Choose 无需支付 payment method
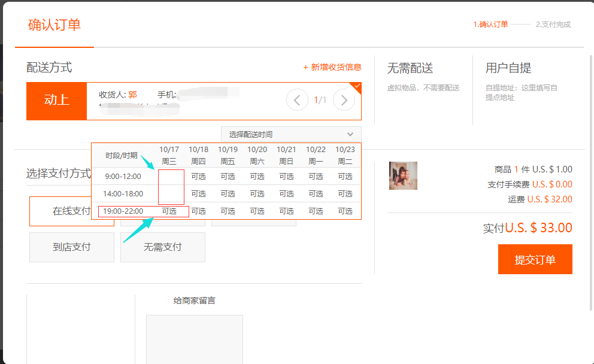This screenshot has width=594, height=364. [x=162, y=247]
